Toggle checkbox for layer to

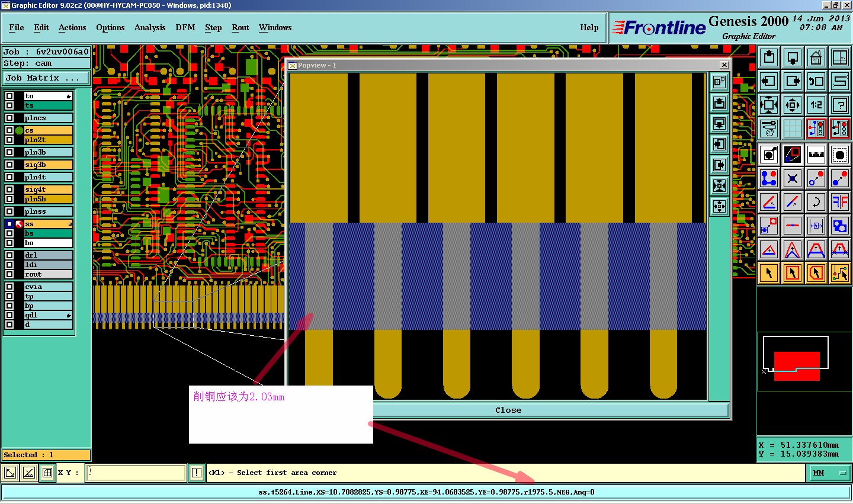(x=9, y=96)
